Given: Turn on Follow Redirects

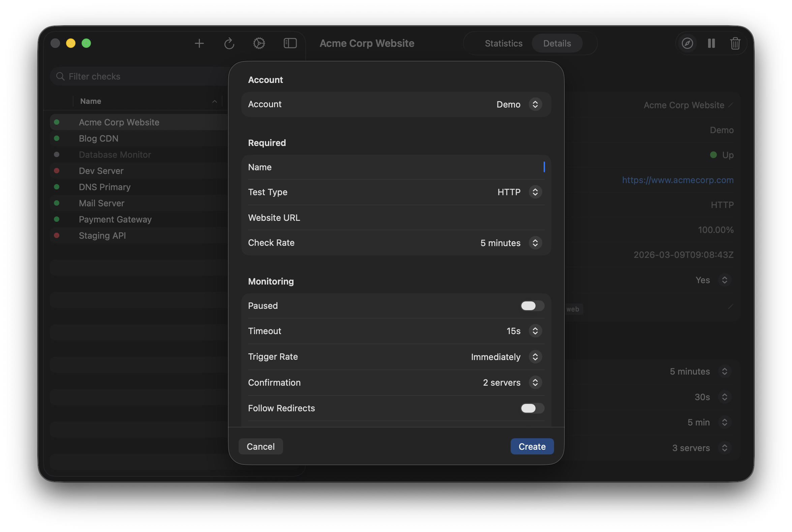Looking at the screenshot, I should (532, 409).
